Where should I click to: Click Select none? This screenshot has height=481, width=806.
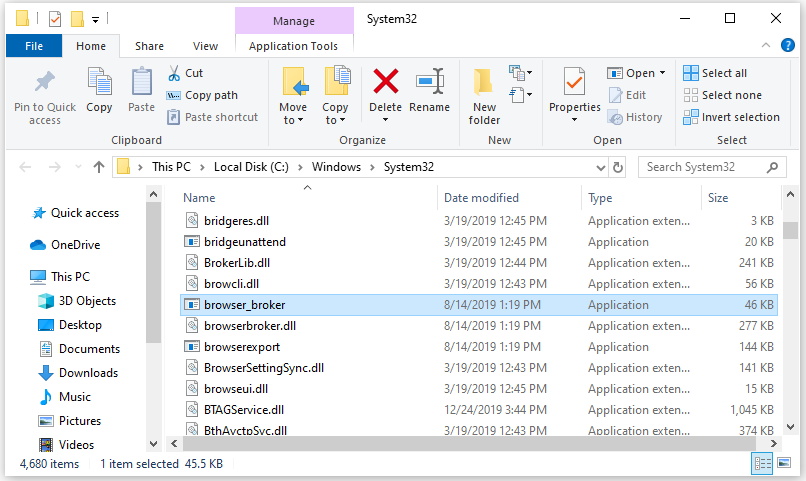pyautogui.click(x=722, y=96)
